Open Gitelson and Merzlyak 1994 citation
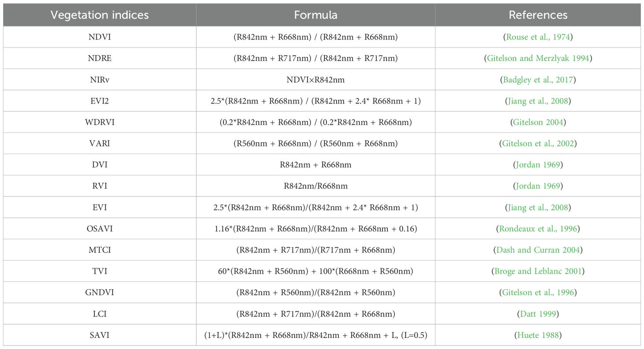 point(538,58)
